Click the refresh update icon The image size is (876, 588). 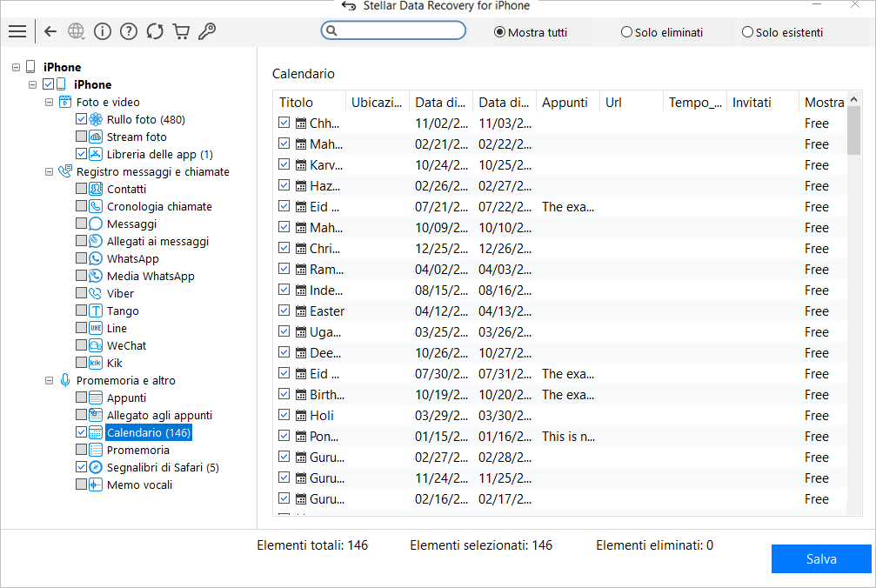pos(155,31)
